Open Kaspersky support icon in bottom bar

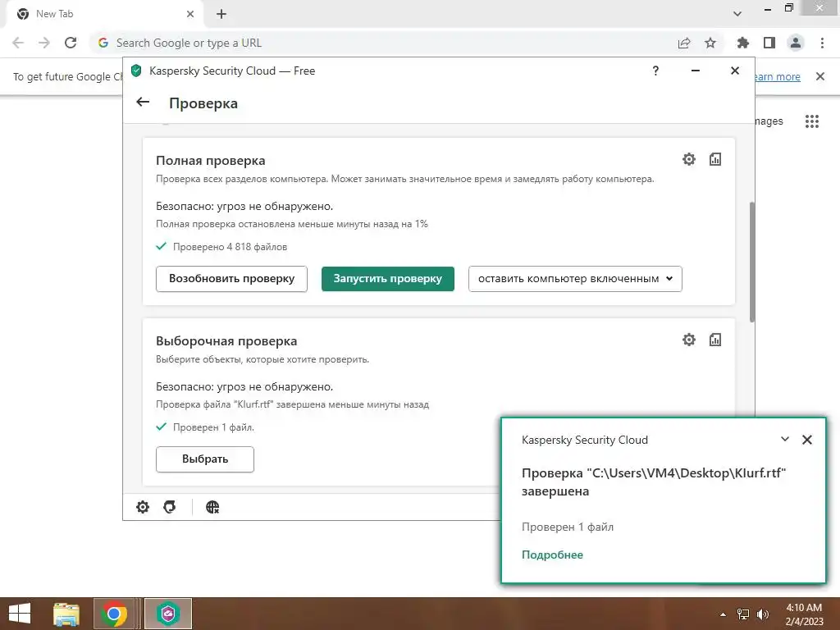pos(169,507)
